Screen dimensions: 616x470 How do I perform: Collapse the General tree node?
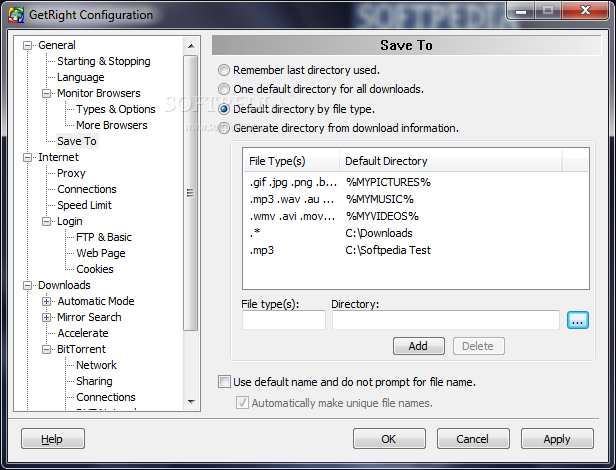[28, 46]
